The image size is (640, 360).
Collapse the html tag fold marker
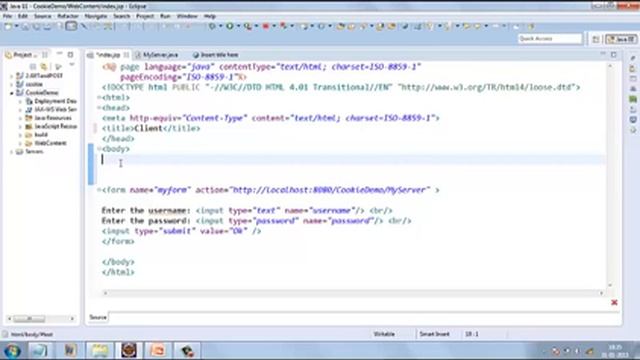coord(99,98)
